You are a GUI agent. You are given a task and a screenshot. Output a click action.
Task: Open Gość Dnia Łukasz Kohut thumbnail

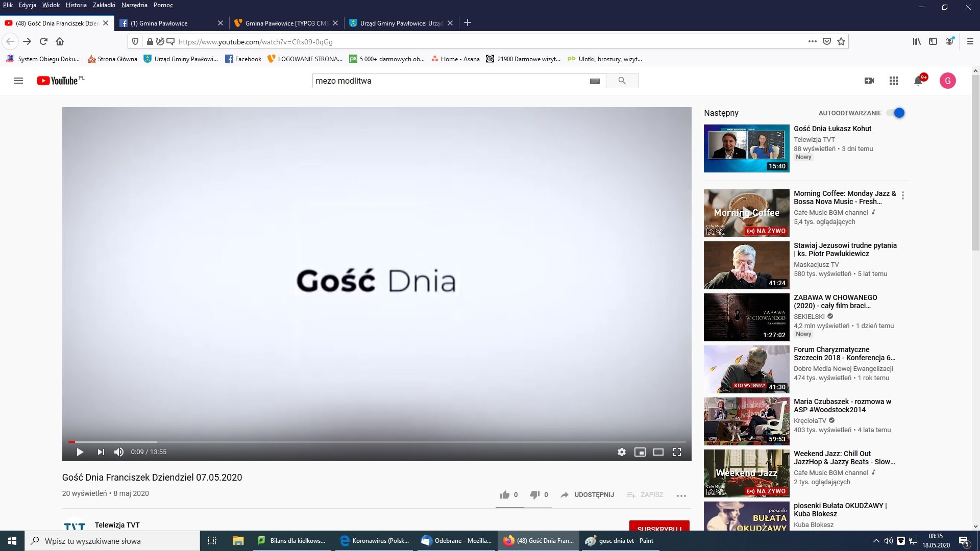click(x=746, y=148)
